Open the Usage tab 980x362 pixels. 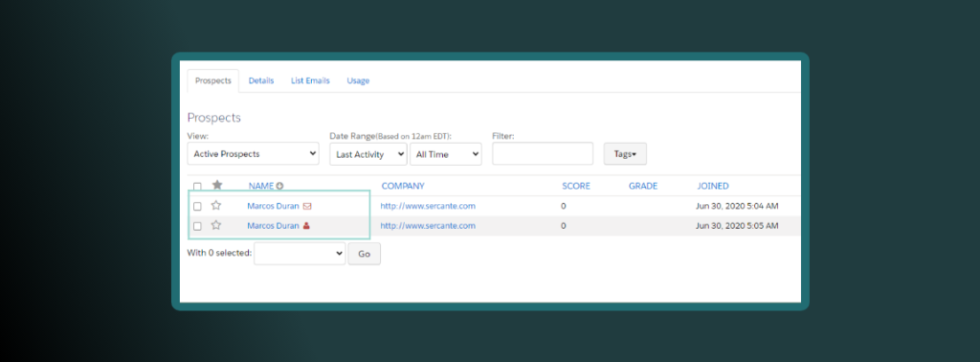[358, 80]
